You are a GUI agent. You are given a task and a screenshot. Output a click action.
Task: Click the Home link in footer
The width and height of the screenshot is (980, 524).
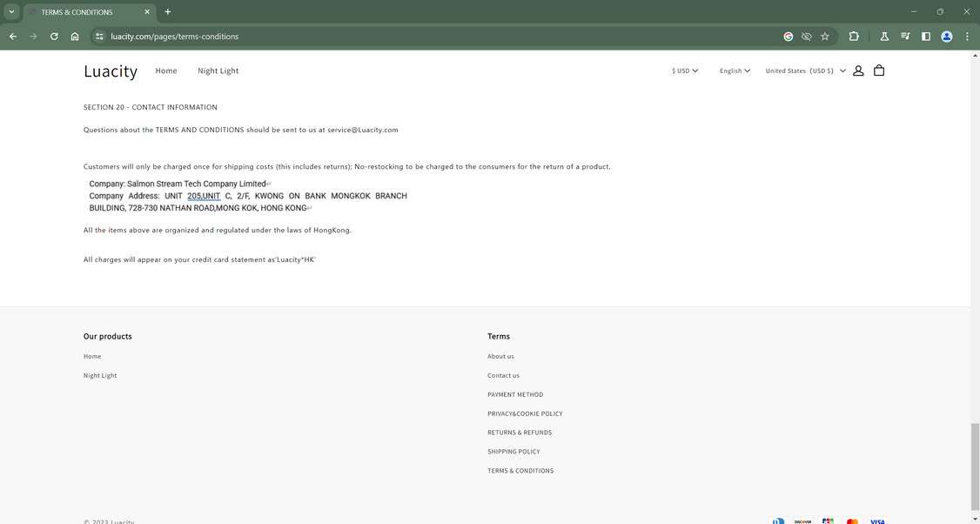pyautogui.click(x=92, y=356)
